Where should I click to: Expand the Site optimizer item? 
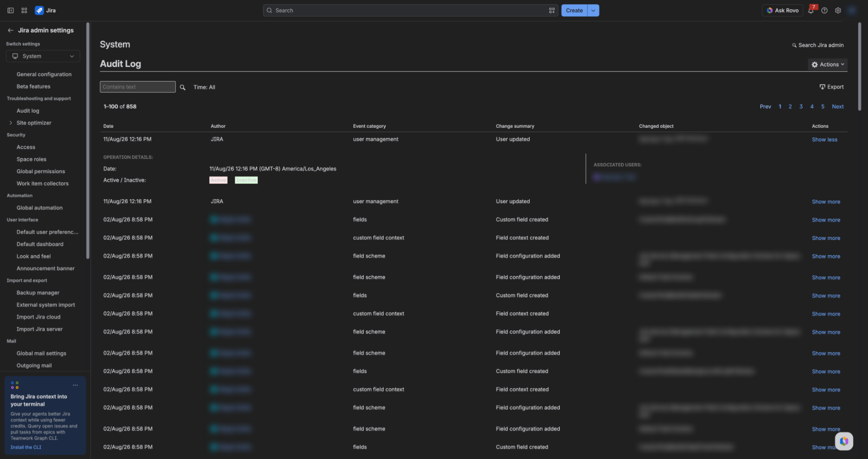click(11, 123)
